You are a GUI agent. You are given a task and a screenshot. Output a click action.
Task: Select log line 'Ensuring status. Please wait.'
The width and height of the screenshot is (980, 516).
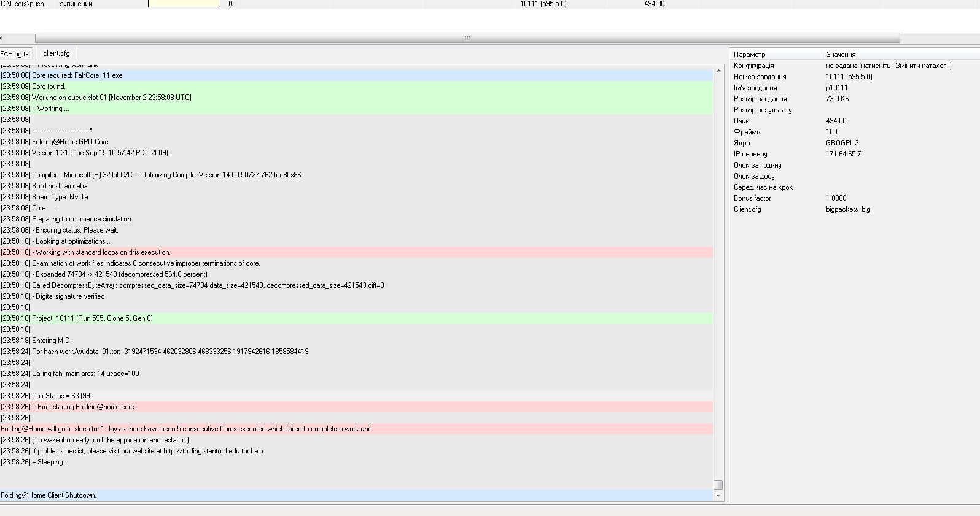click(356, 230)
